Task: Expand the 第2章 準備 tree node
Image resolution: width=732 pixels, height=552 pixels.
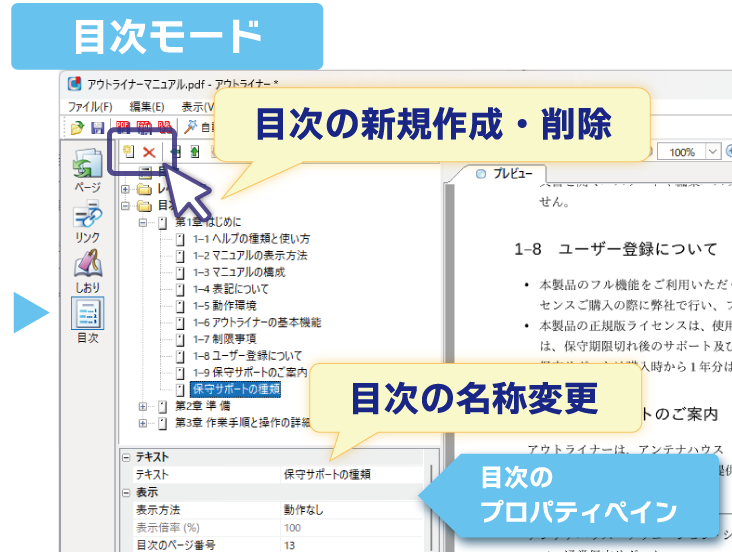Action: tap(144, 406)
